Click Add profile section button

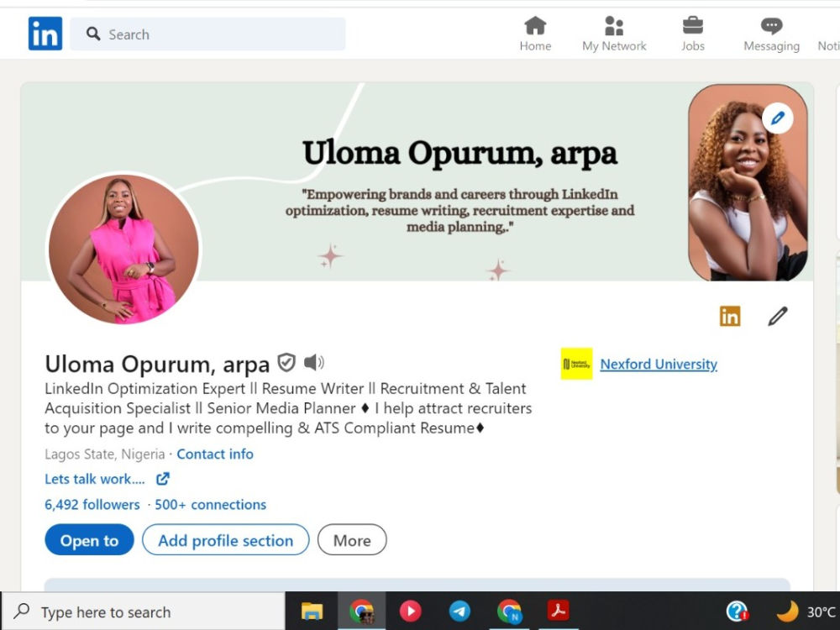[225, 540]
